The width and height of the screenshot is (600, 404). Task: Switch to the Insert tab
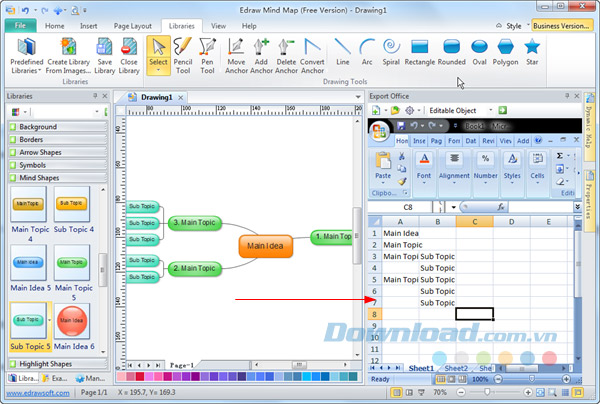[88, 26]
